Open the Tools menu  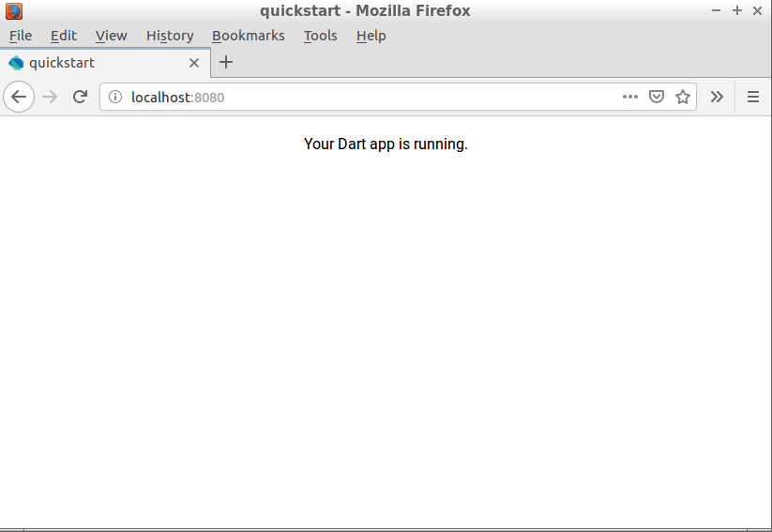[x=320, y=36]
